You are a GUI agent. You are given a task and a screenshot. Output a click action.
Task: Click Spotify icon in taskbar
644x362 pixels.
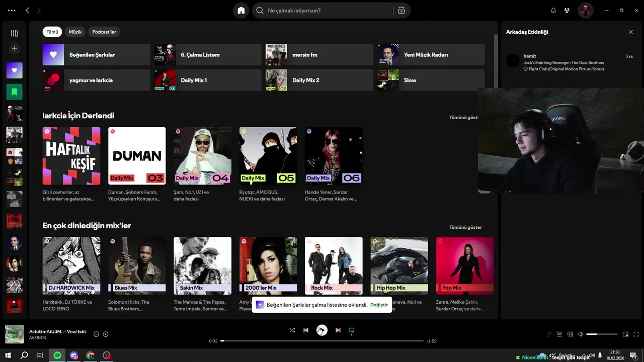pos(57,355)
